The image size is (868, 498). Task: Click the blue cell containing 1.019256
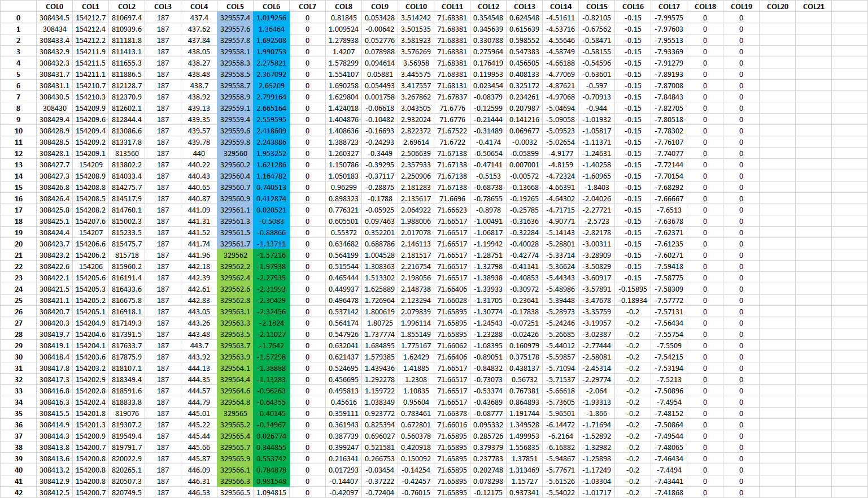point(271,18)
